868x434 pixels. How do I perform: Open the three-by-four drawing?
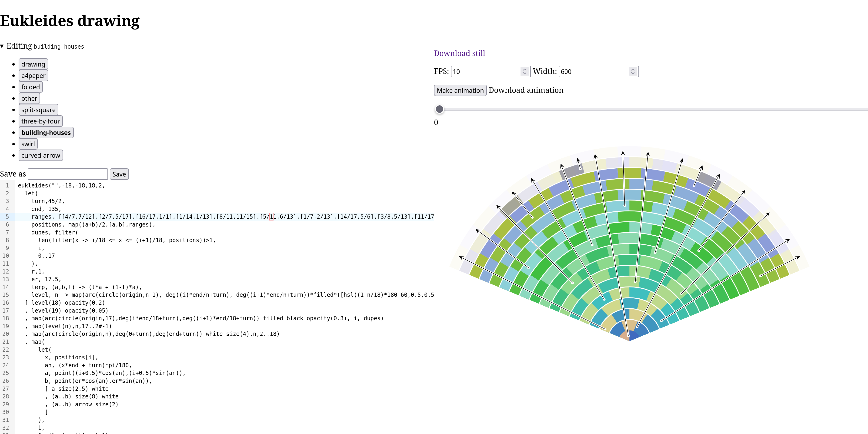click(40, 121)
